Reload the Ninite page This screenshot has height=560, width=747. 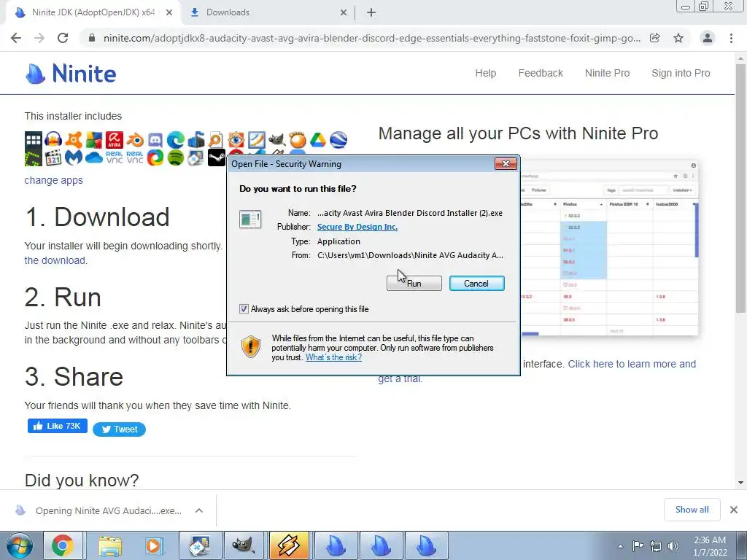(x=63, y=38)
